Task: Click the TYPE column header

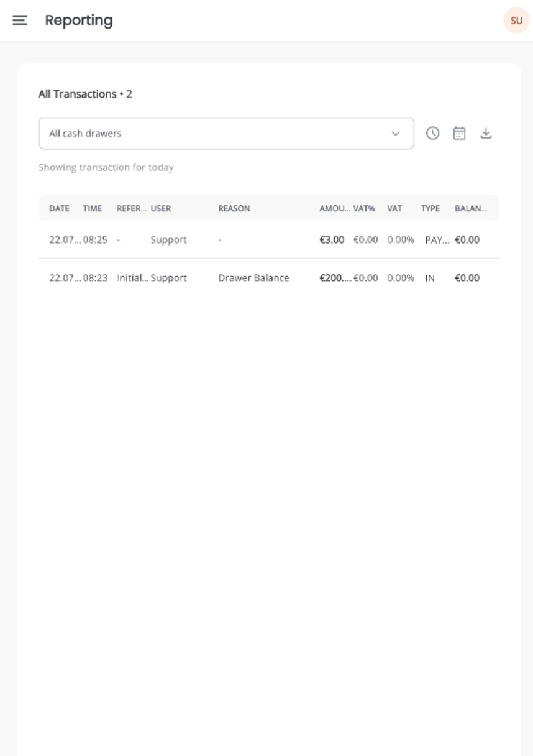Action: coord(430,208)
